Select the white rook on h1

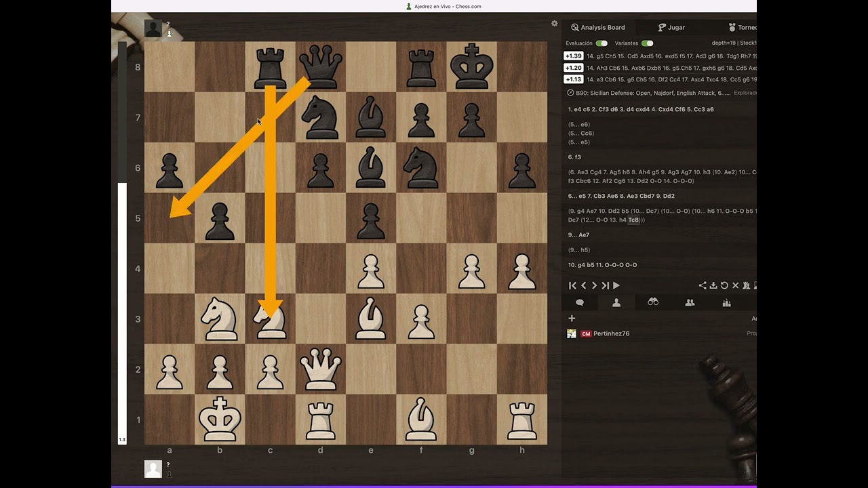[521, 420]
